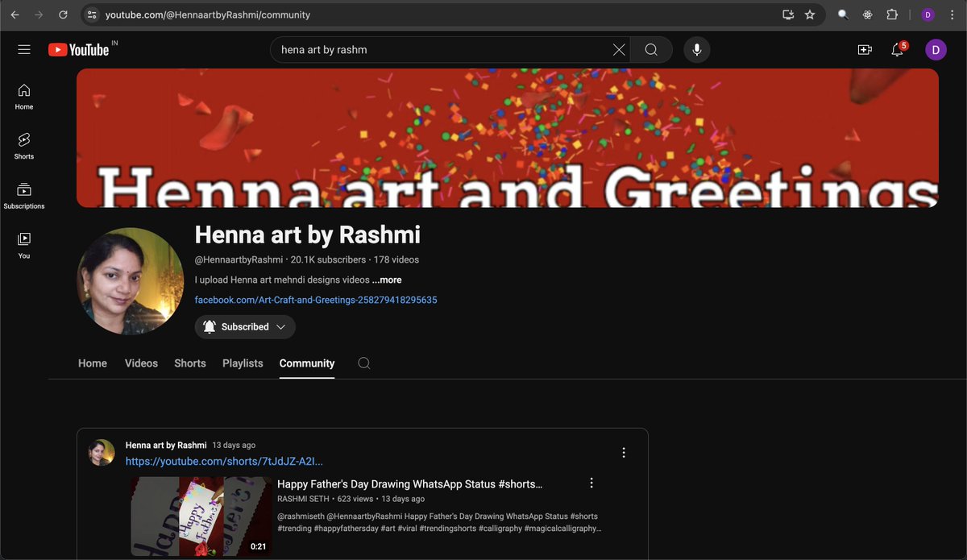The image size is (967, 560).
Task: Reload the page with the refresh icon
Action: coord(63,15)
